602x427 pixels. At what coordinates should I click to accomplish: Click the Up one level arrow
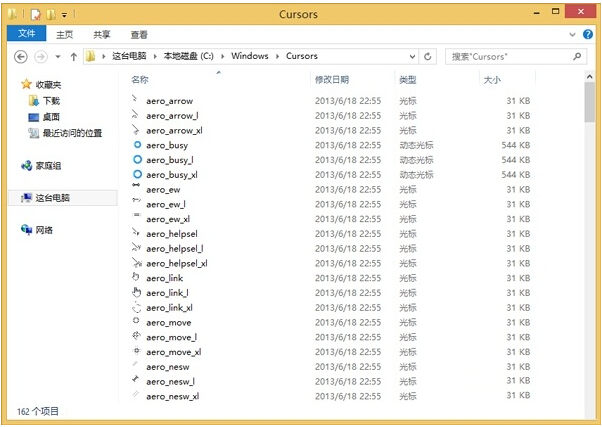pyautogui.click(x=73, y=57)
